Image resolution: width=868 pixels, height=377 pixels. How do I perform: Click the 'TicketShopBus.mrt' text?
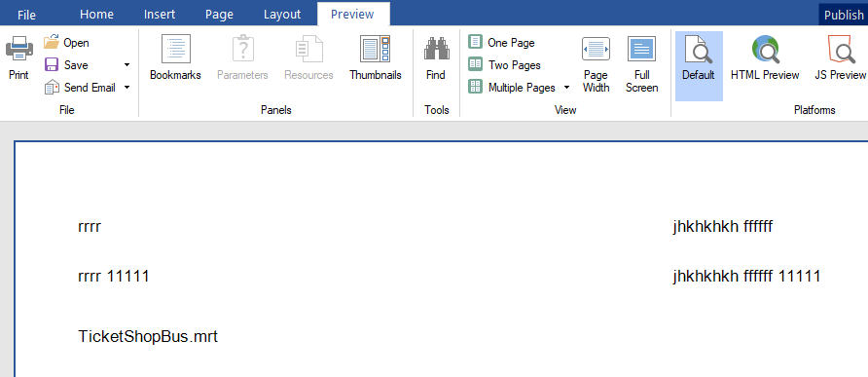click(148, 336)
